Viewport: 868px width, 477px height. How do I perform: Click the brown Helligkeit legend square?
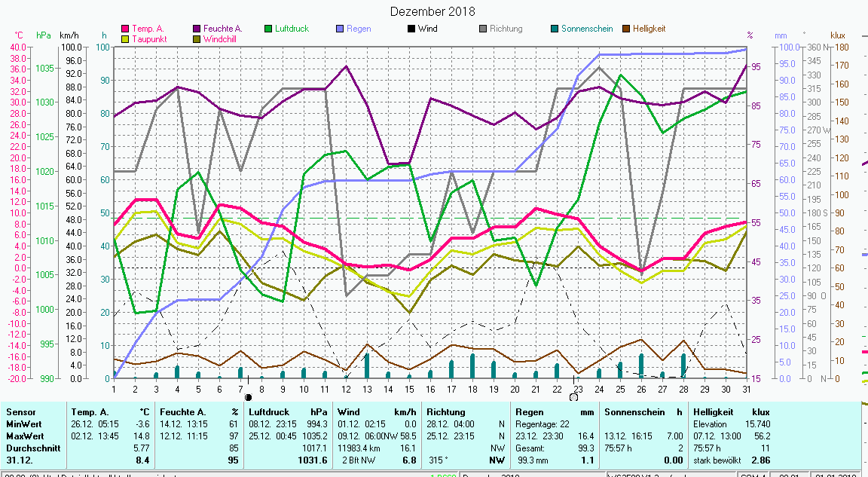(x=626, y=29)
